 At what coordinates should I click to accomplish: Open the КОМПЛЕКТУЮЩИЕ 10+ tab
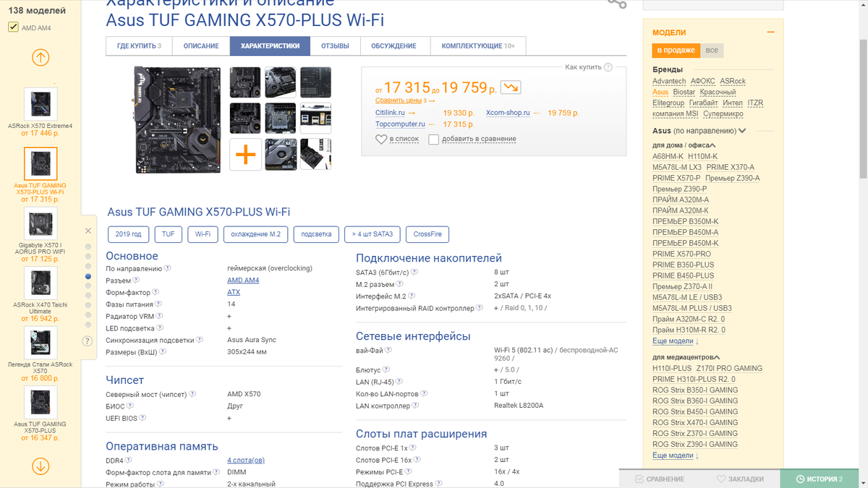pyautogui.click(x=478, y=46)
